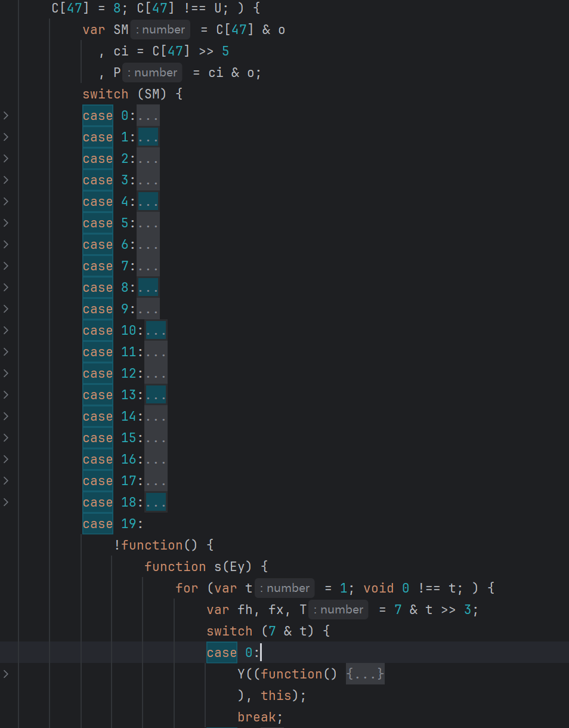Viewport: 569px width, 728px height.
Task: Unfold the ellipsis placeholder after case 4:
Action: pyautogui.click(x=148, y=202)
